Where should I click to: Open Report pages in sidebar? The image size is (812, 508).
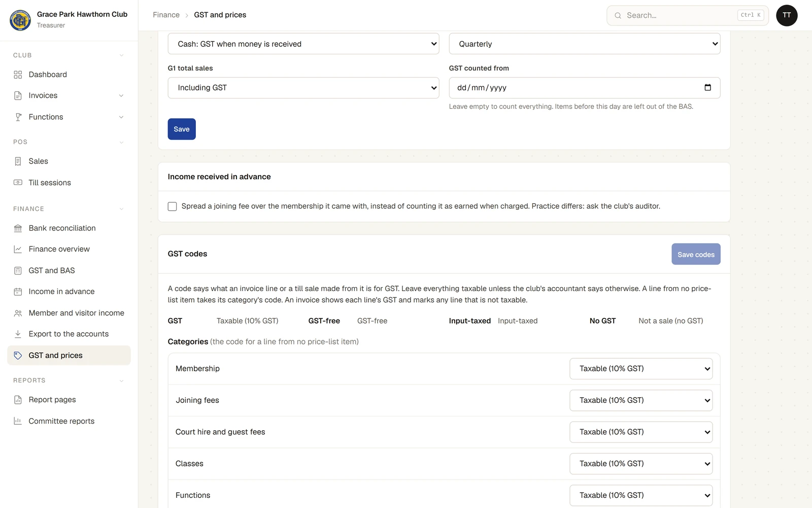click(x=69, y=400)
